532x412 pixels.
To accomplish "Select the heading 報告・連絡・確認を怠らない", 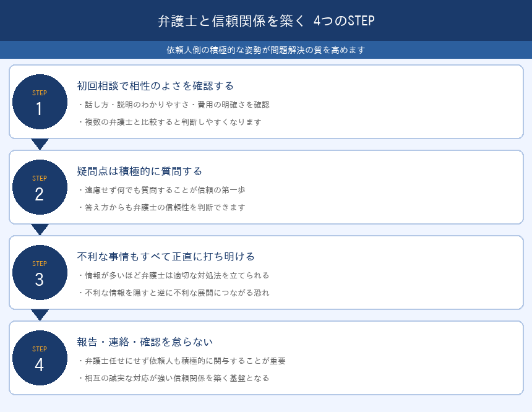I will tap(145, 341).
